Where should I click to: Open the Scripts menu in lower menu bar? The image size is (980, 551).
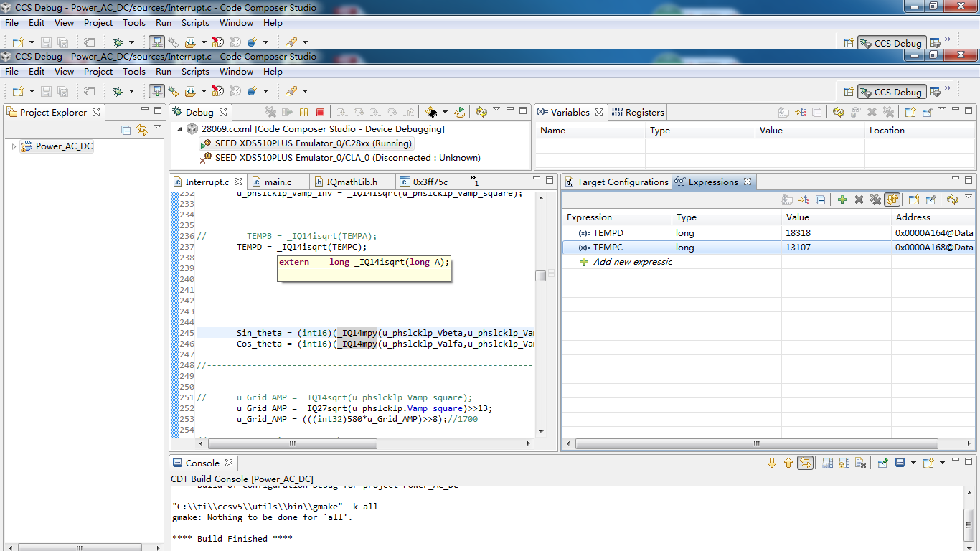coord(195,72)
